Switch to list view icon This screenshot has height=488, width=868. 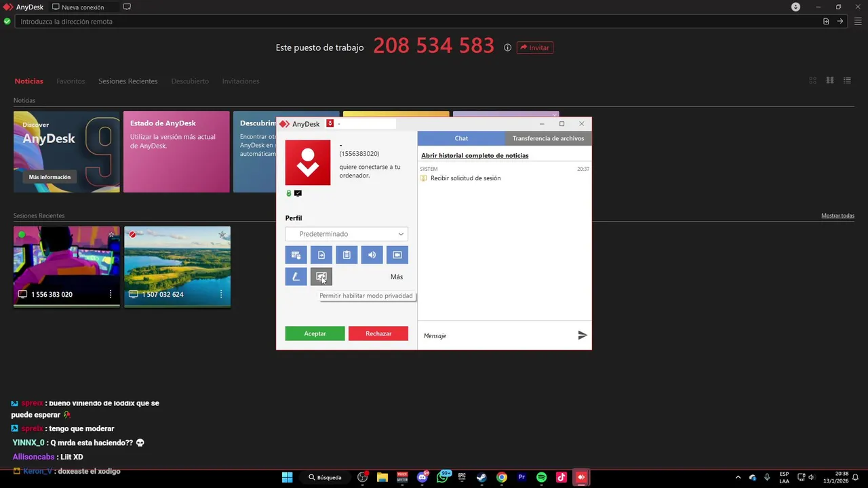click(847, 81)
